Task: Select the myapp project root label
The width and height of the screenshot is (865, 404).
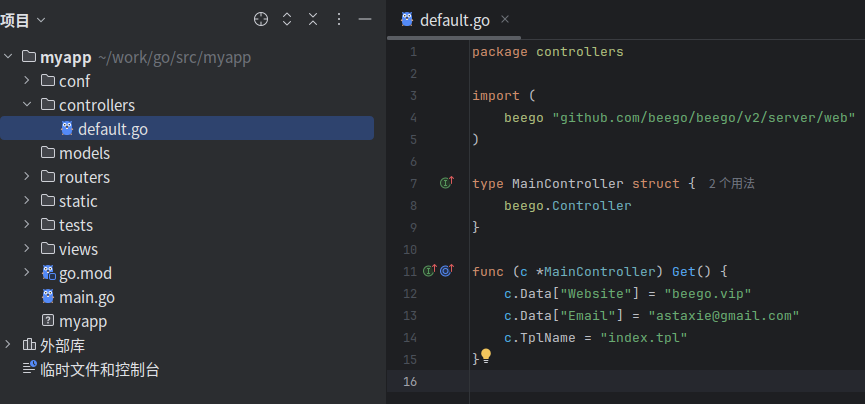Action: click(x=66, y=57)
